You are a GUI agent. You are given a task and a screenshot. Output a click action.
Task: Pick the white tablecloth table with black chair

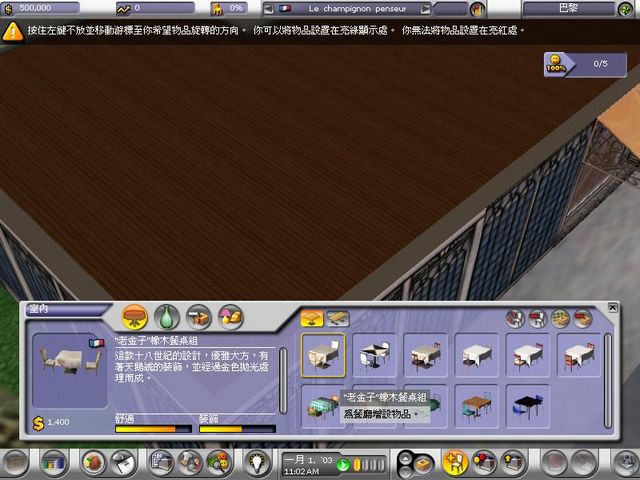[477, 355]
